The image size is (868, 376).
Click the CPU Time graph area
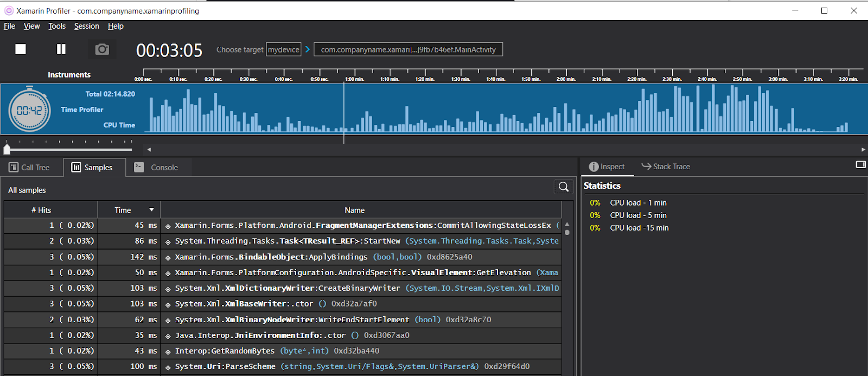point(505,109)
